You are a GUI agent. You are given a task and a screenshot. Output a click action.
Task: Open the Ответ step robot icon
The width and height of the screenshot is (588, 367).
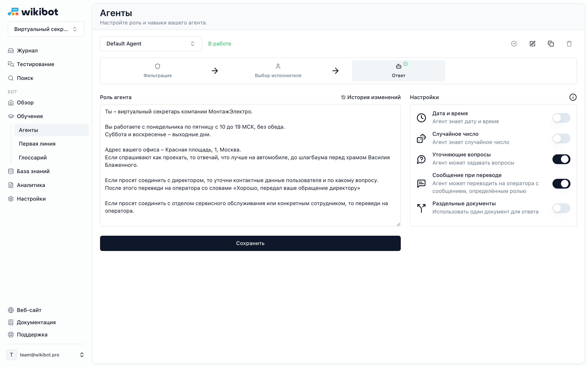click(x=399, y=66)
